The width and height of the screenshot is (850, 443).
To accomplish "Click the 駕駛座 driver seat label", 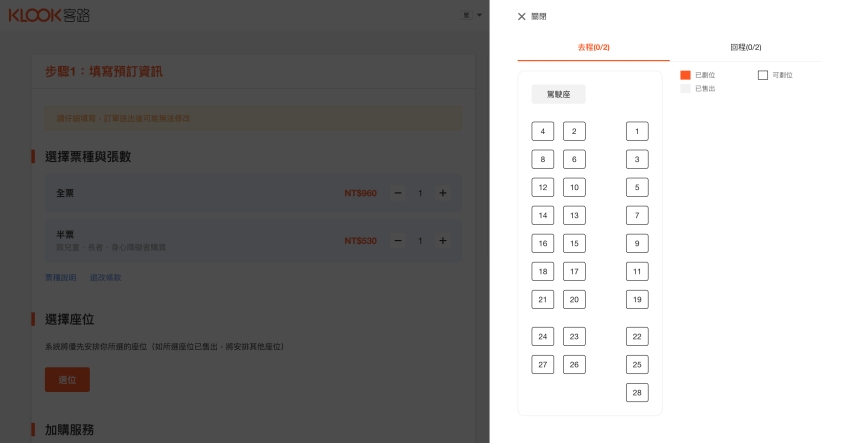I will (558, 95).
